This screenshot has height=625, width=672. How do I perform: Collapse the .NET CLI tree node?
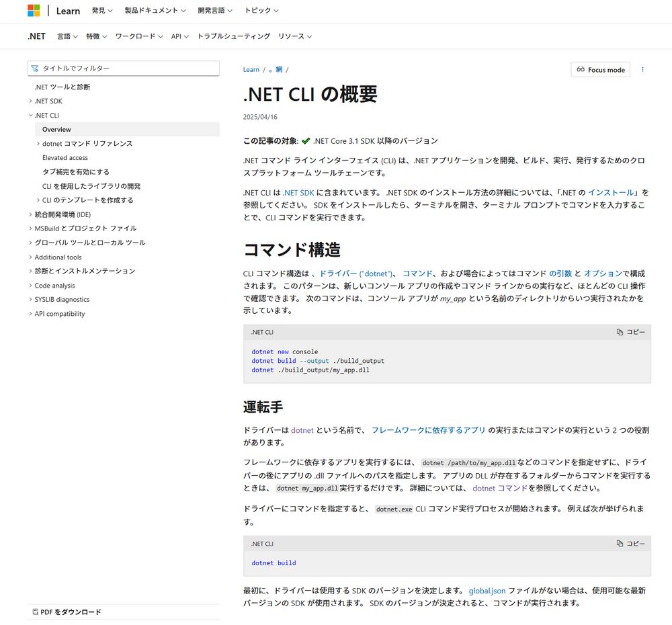point(30,116)
